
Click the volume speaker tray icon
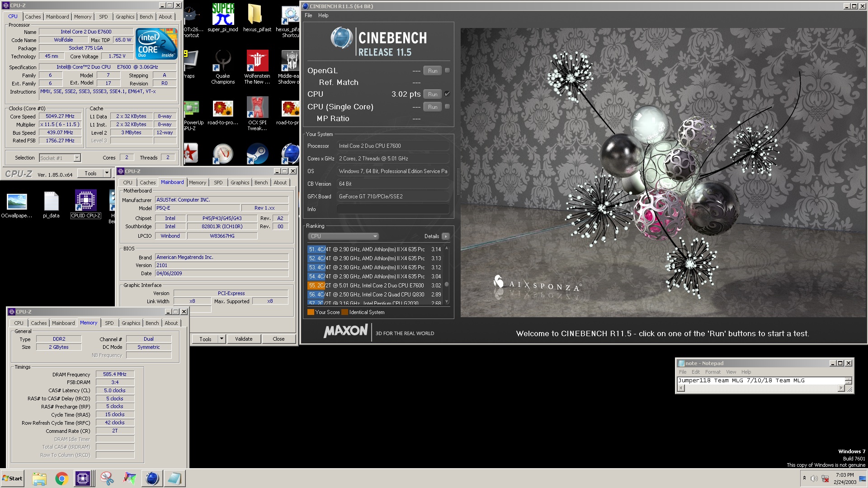point(814,479)
